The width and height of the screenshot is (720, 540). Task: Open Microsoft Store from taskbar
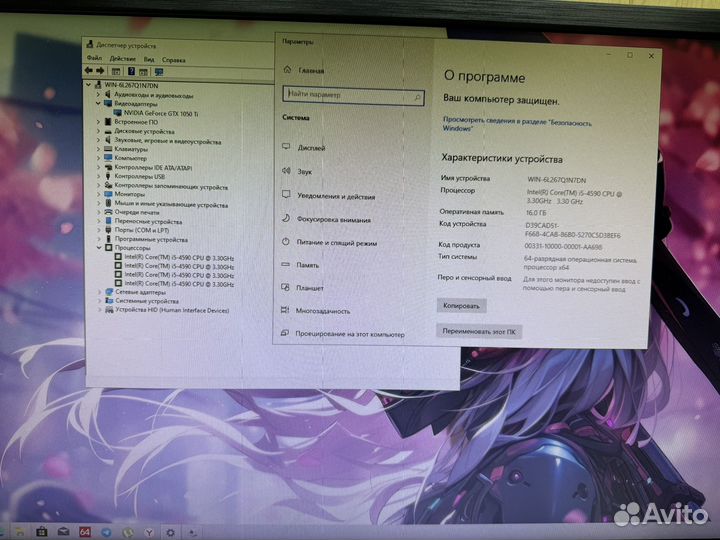tap(42, 532)
